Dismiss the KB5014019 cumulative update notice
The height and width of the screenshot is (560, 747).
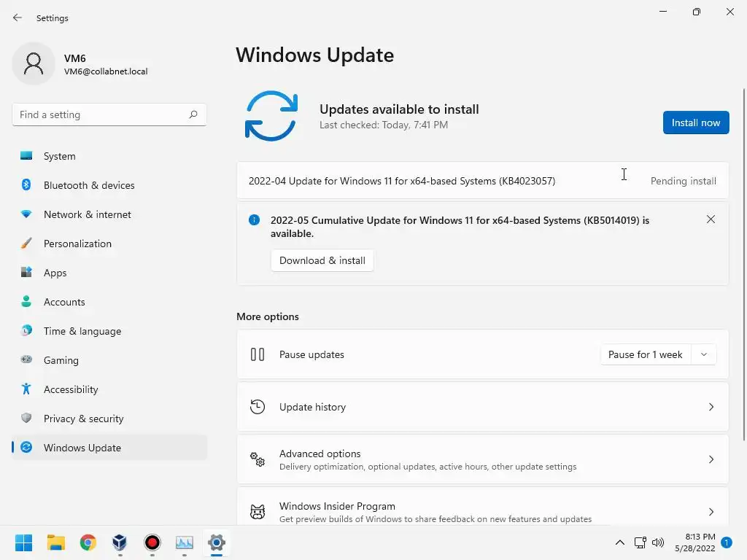pos(711,219)
